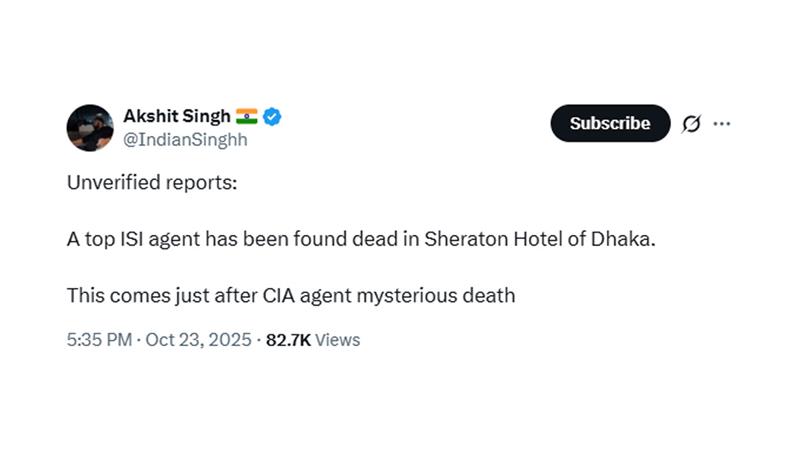Visit the @IndianSinghh handle link
Viewport: 800px width, 450px height.
tap(185, 140)
